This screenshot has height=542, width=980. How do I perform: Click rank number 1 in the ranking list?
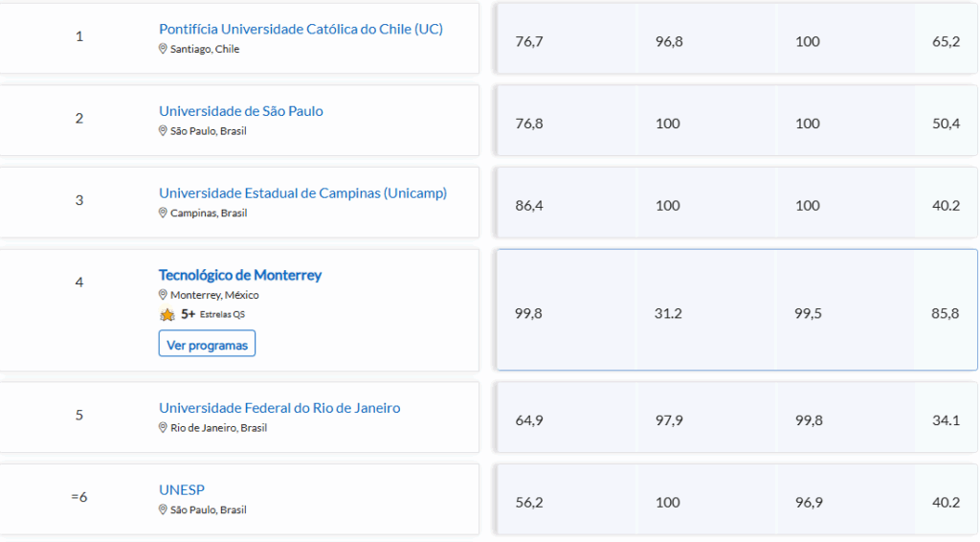tap(79, 36)
